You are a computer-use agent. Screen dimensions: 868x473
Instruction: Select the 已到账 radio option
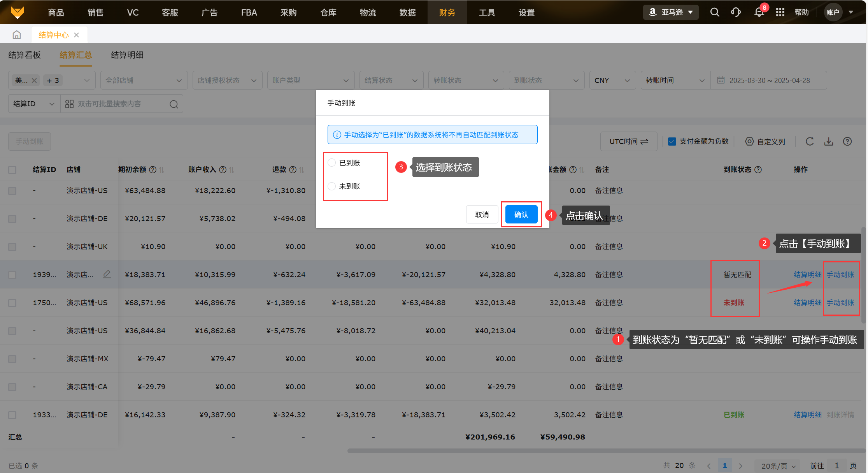click(332, 163)
